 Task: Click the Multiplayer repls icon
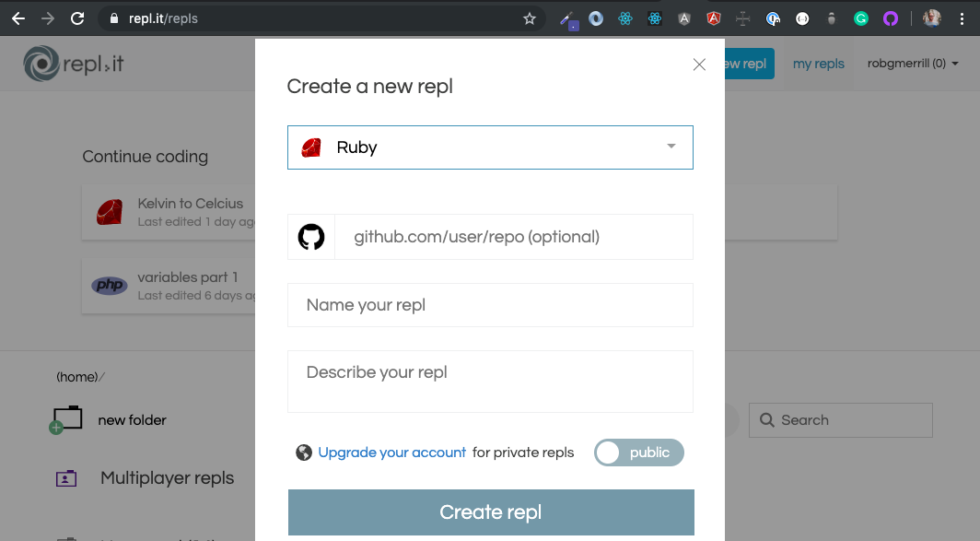tap(66, 478)
